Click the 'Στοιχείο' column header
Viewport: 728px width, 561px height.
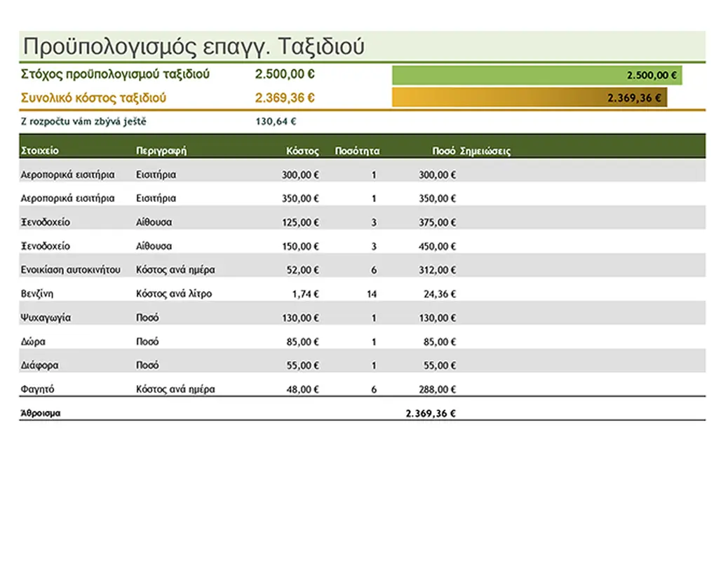coord(40,151)
